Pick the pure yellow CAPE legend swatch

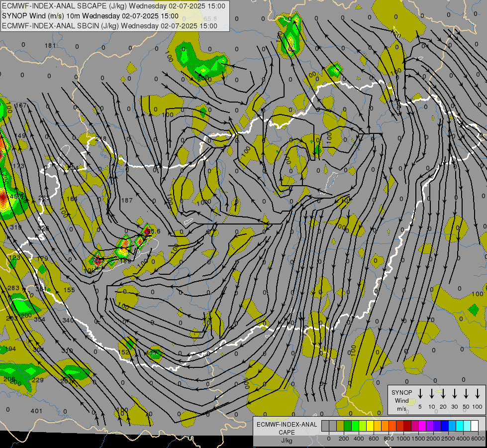click(370, 426)
